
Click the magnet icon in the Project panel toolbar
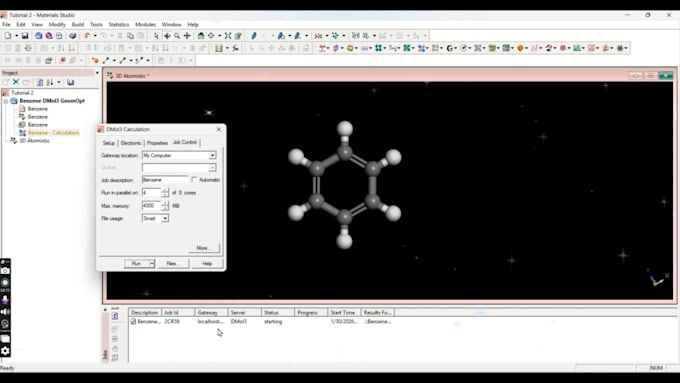(70, 82)
